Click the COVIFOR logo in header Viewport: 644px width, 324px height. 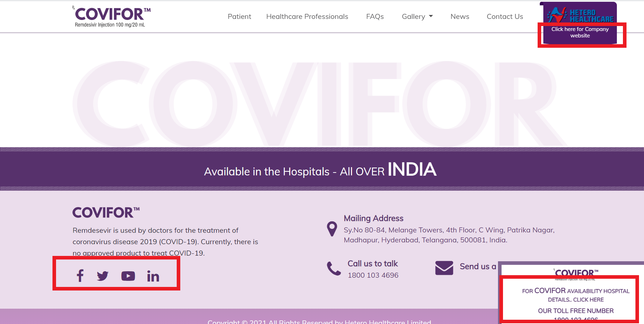pos(111,17)
